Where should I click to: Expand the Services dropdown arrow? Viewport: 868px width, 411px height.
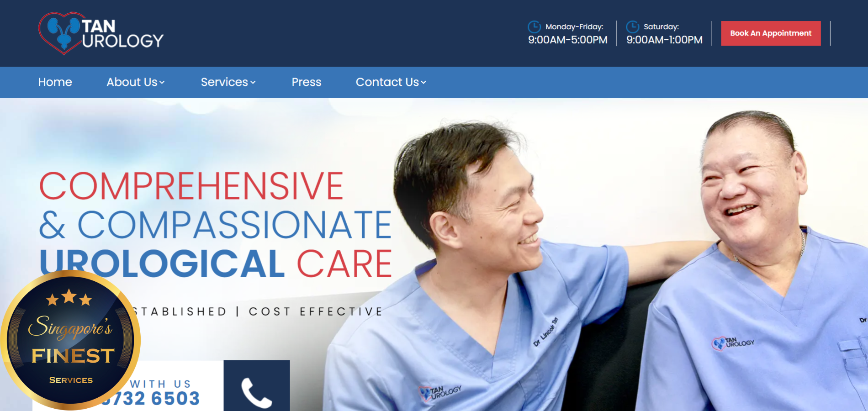click(x=253, y=83)
